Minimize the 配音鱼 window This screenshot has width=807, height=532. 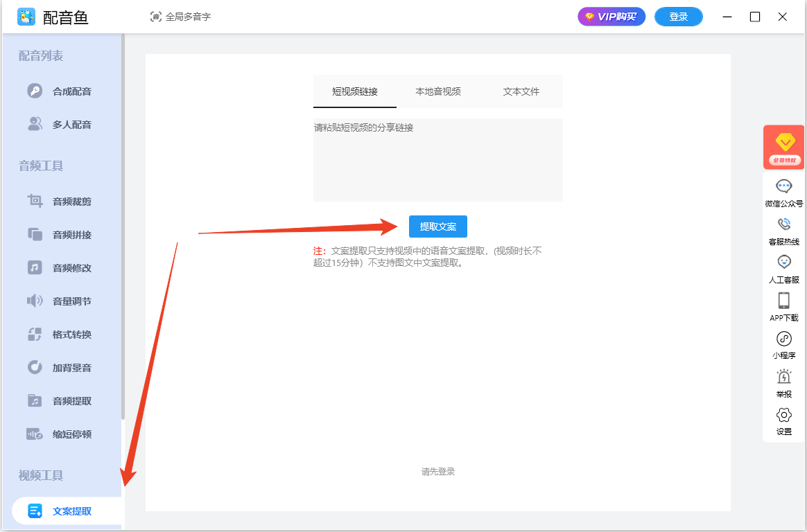(x=727, y=17)
